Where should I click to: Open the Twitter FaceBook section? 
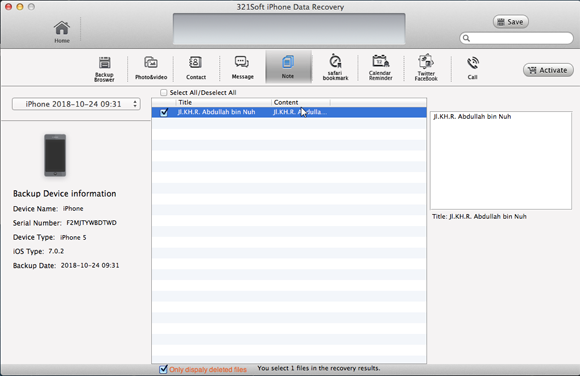pos(426,67)
